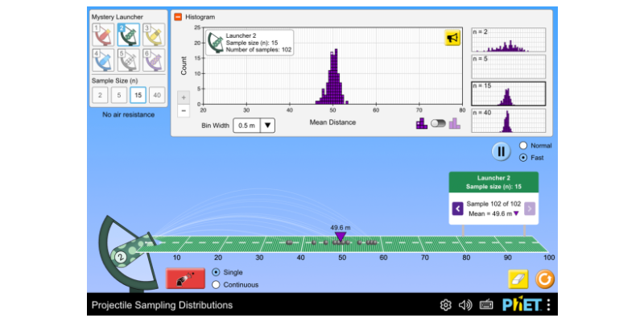Click the red launch projectile button
The image size is (644, 322).
(185, 279)
